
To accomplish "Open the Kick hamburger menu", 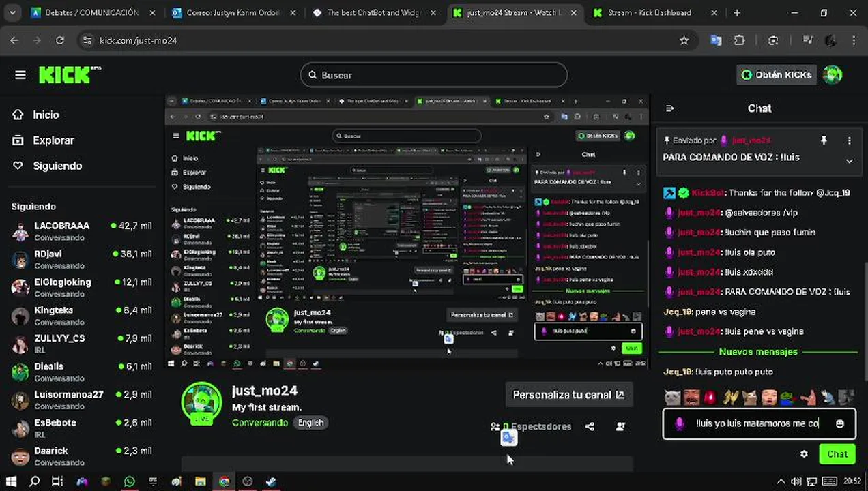I will (x=20, y=75).
